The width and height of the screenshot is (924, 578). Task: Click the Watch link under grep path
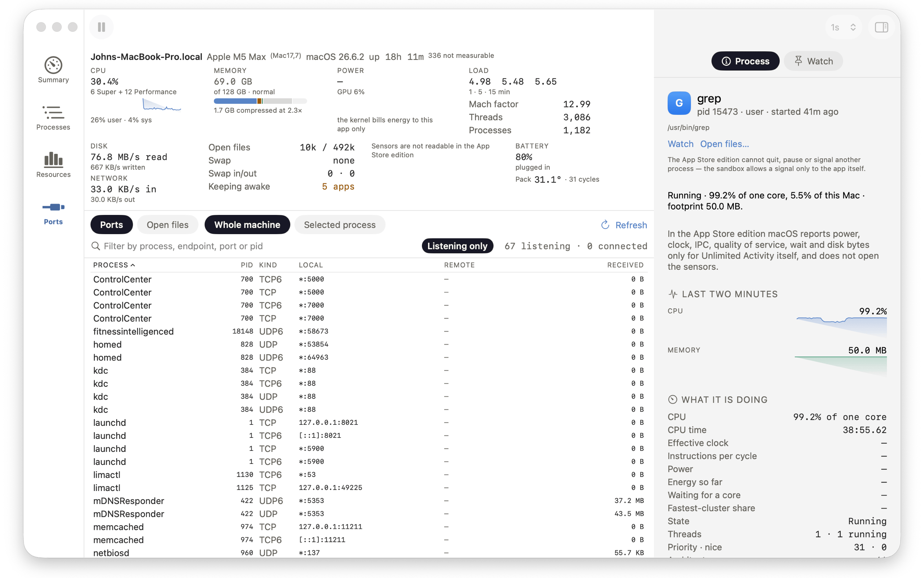(x=680, y=144)
